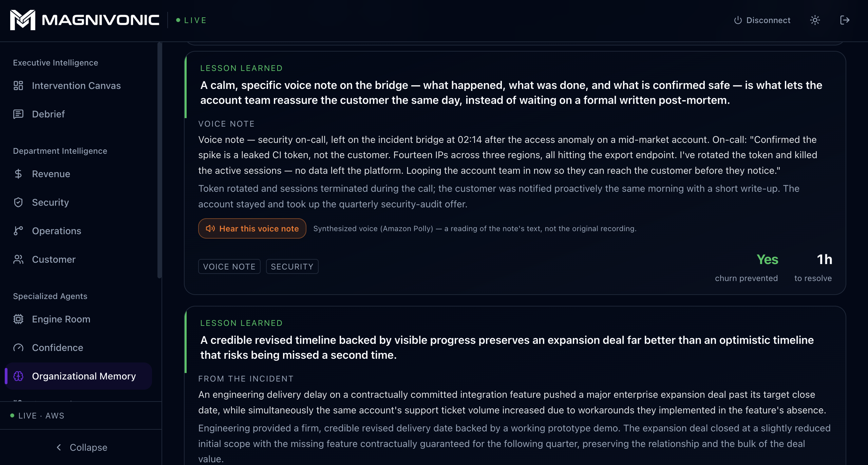This screenshot has width=868, height=465.
Task: Click the Magnivonic logo icon
Action: [x=22, y=20]
